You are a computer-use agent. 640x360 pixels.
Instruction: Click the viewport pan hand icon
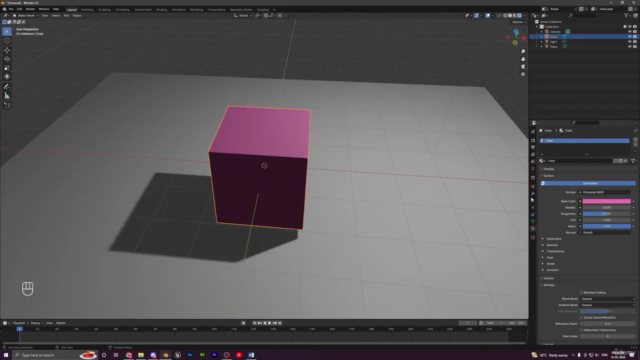tap(523, 59)
